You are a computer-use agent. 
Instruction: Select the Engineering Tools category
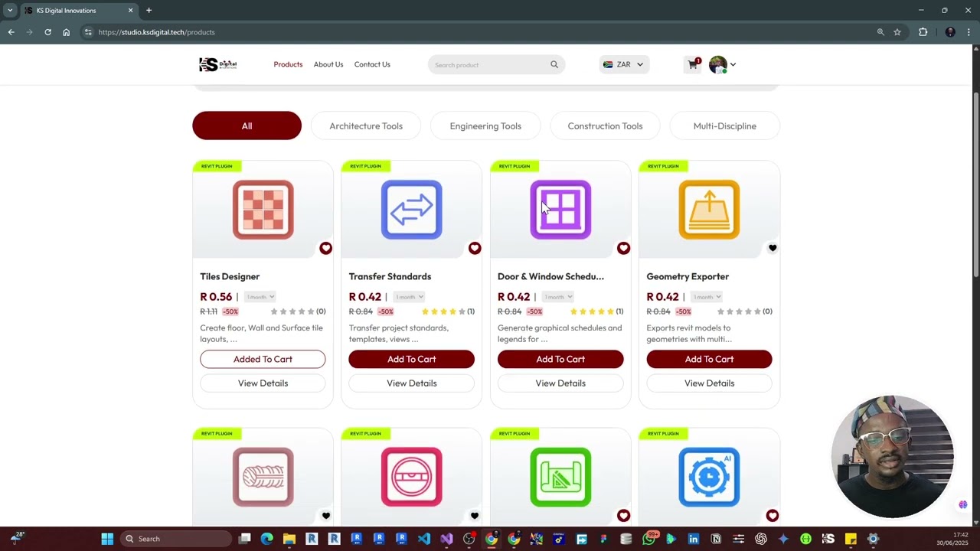point(485,126)
